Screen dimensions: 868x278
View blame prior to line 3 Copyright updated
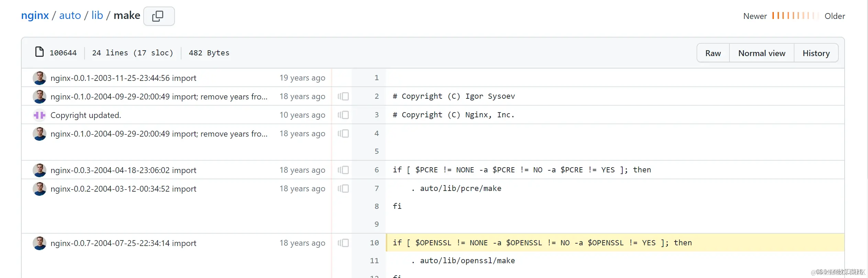(343, 115)
